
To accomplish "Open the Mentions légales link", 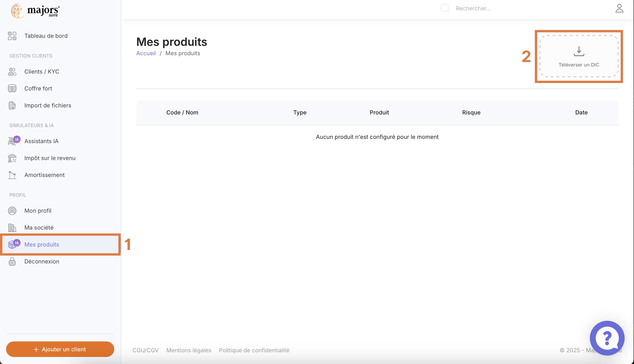I will (189, 350).
